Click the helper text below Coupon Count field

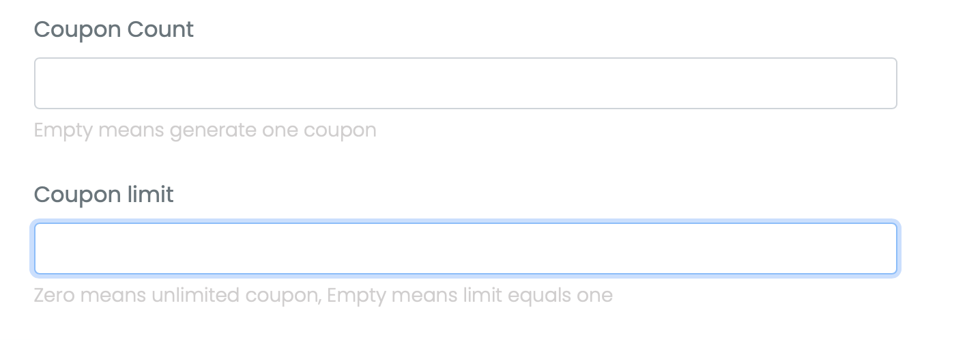(x=205, y=130)
